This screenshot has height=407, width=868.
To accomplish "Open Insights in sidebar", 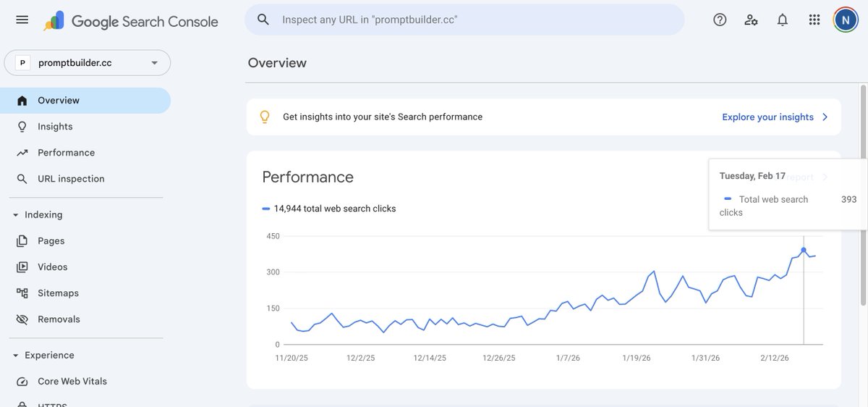I will coord(85,127).
